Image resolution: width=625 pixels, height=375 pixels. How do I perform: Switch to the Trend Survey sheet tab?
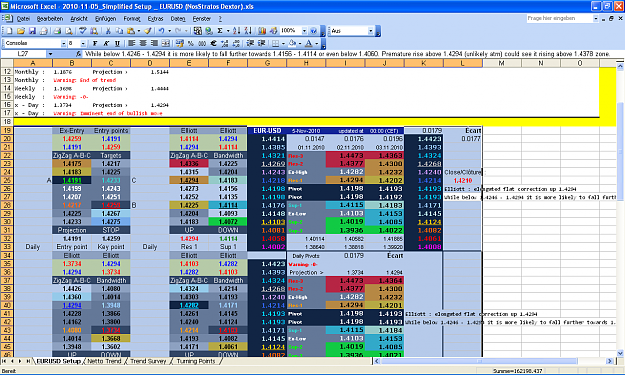[x=148, y=361]
